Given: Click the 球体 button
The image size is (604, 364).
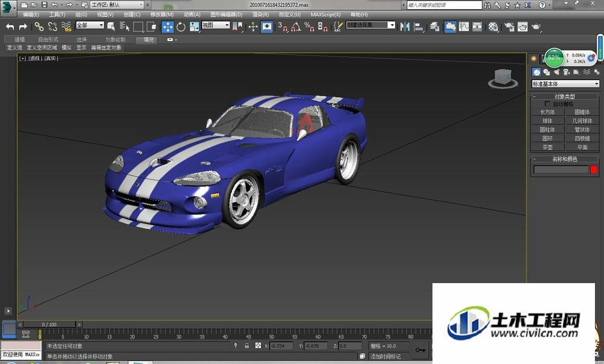Looking at the screenshot, I should [x=547, y=121].
